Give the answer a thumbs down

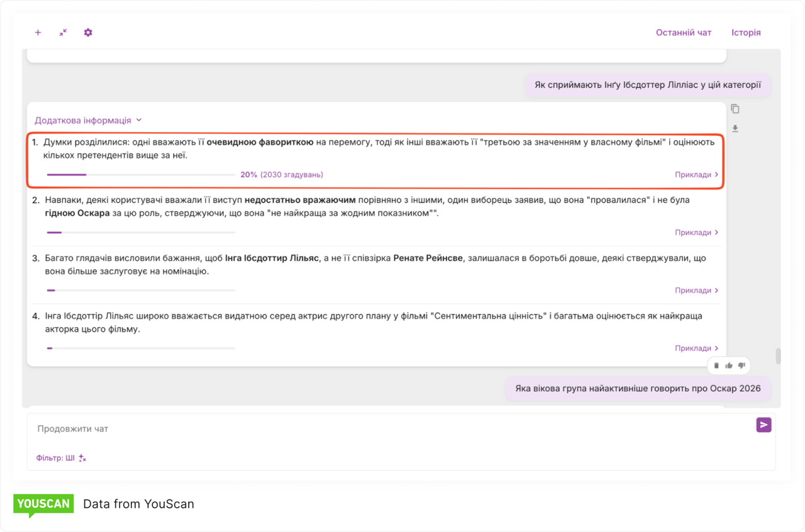pyautogui.click(x=741, y=365)
